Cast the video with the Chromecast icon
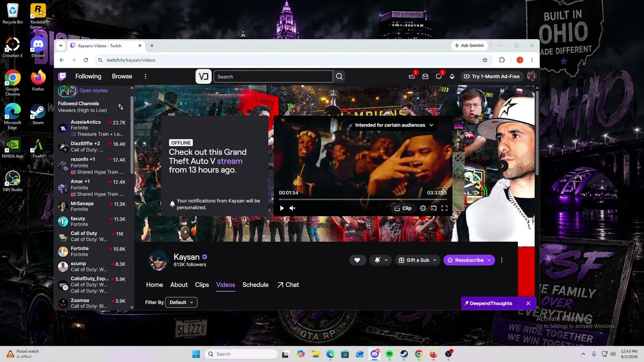 434,208
